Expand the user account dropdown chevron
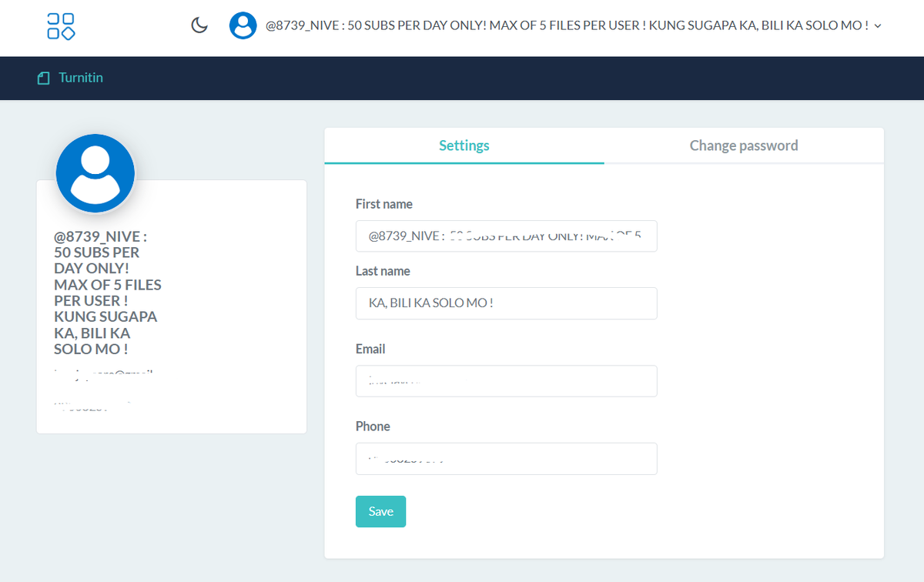924x582 pixels. [x=878, y=25]
